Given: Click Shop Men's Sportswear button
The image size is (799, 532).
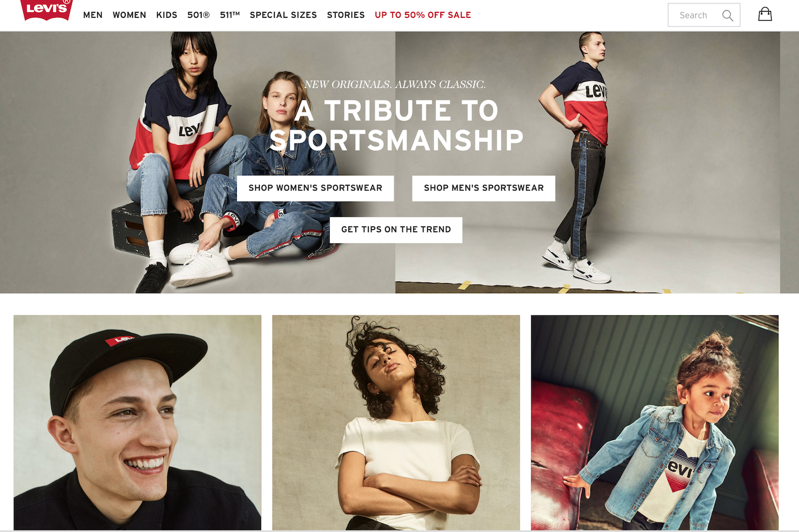Looking at the screenshot, I should click(x=484, y=188).
